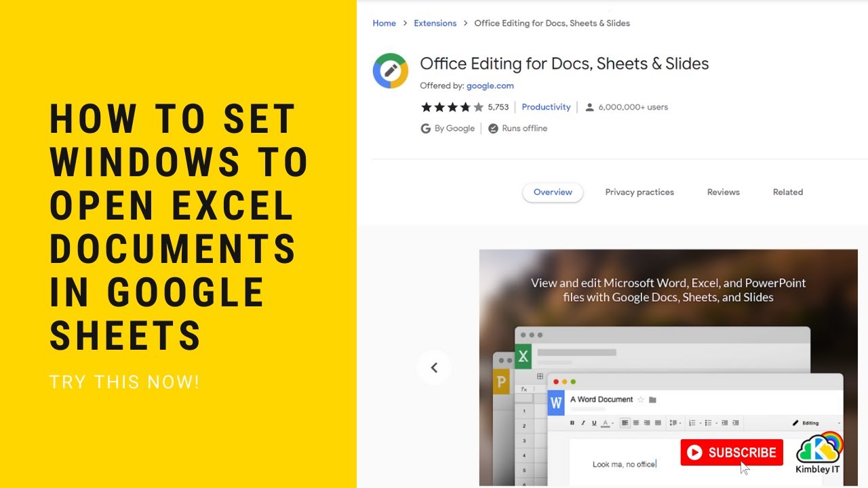Click the users person icon
The height and width of the screenshot is (488, 868).
pyautogui.click(x=589, y=107)
